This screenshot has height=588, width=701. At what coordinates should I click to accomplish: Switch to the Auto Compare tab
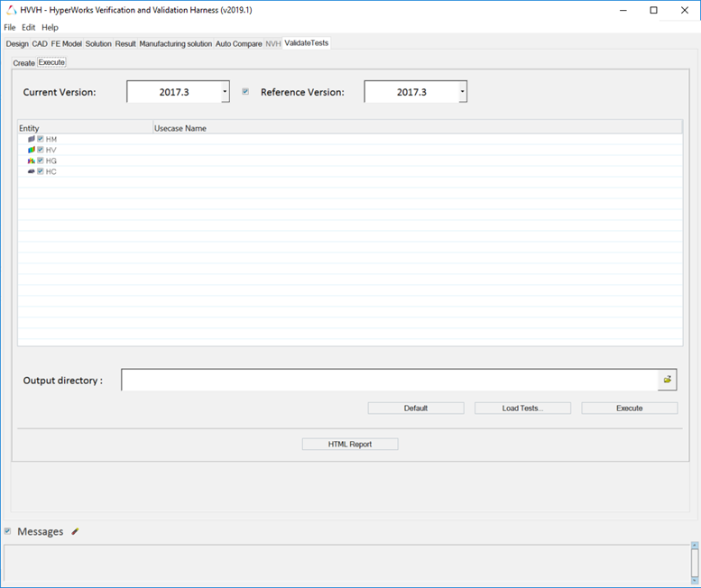point(239,43)
